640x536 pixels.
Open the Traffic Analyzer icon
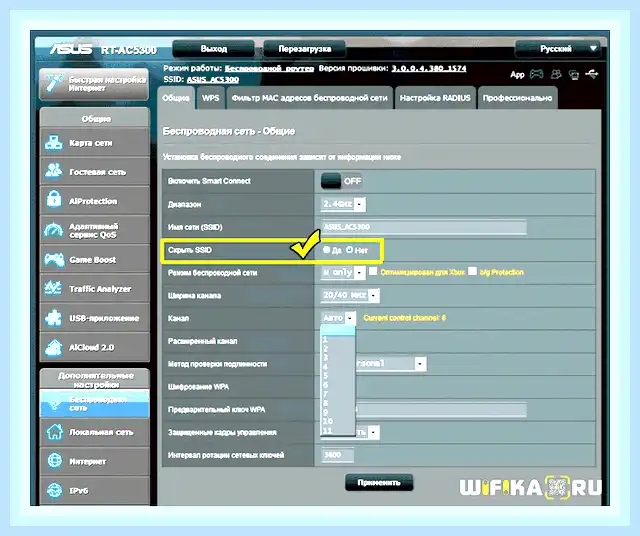tap(54, 289)
